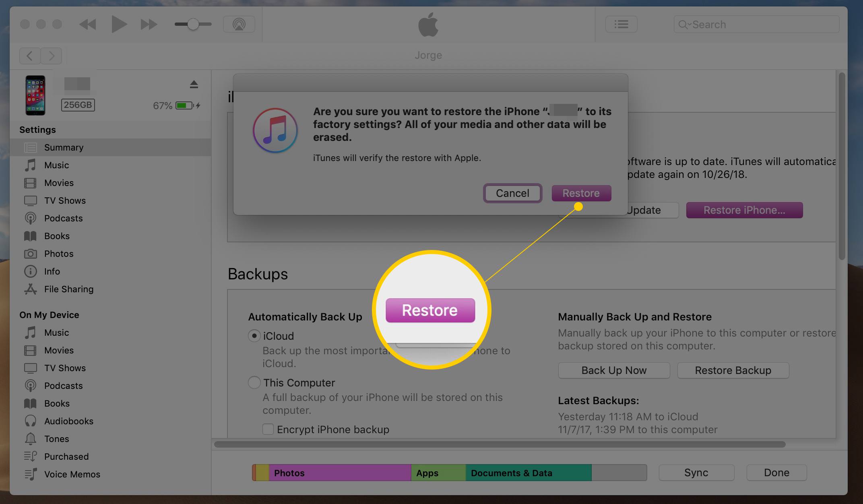Click the fast-forward playback button
The image size is (863, 504).
click(x=149, y=25)
